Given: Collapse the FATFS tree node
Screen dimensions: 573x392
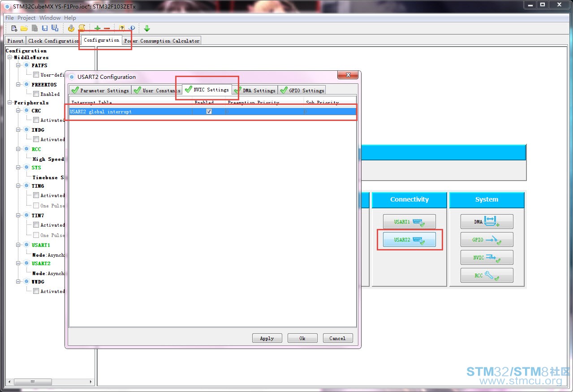Looking at the screenshot, I should (19, 65).
